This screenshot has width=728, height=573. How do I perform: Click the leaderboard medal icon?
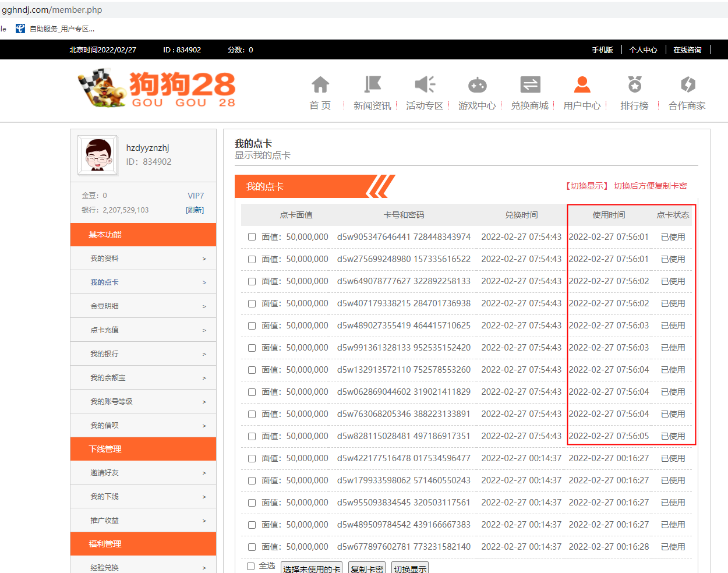coord(634,85)
